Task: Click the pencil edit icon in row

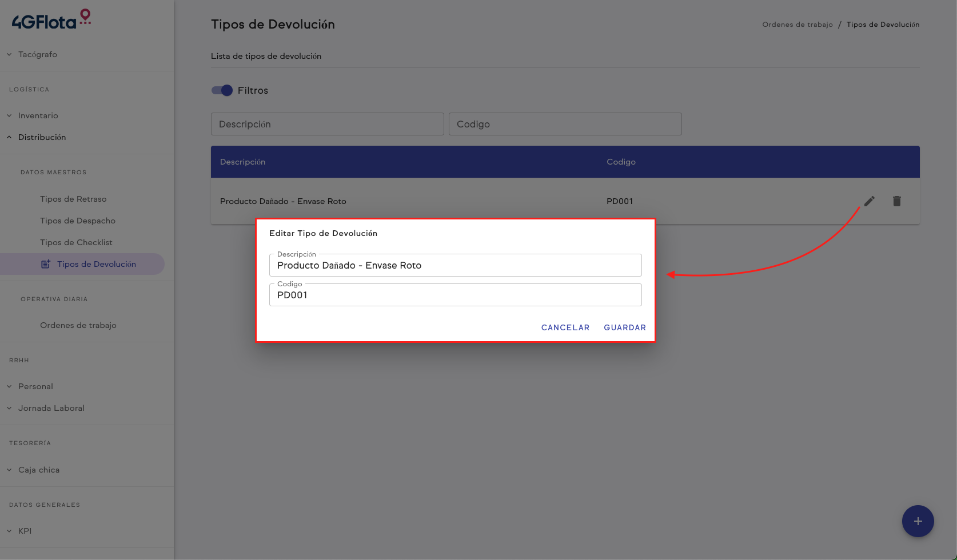Action: pos(869,201)
